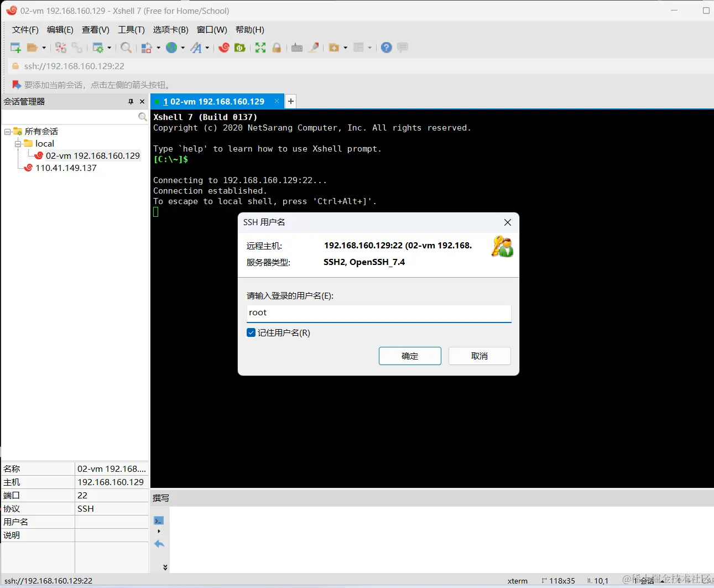Click the session manager search box
714x588 pixels.
70,117
